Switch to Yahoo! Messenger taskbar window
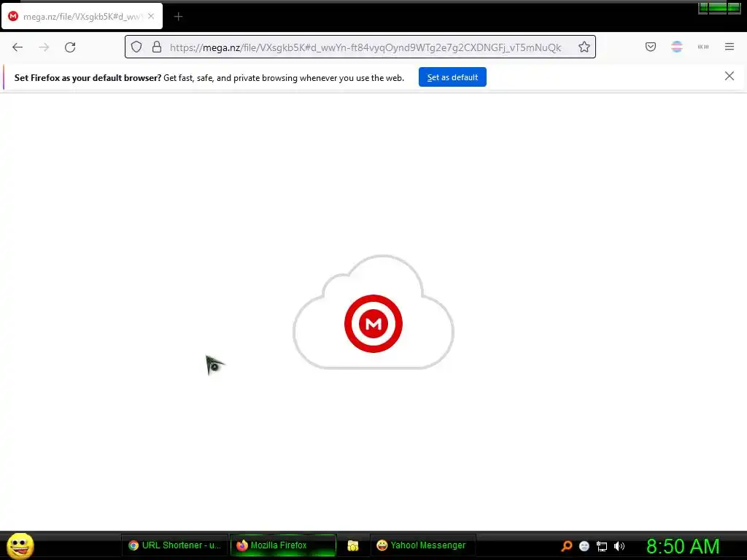This screenshot has width=747, height=560. tap(422, 545)
